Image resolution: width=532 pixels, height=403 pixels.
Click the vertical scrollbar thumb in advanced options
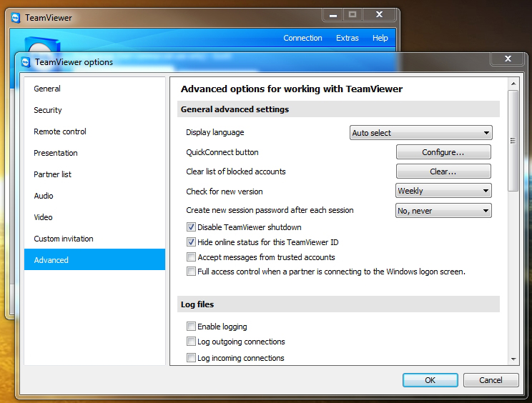click(513, 141)
